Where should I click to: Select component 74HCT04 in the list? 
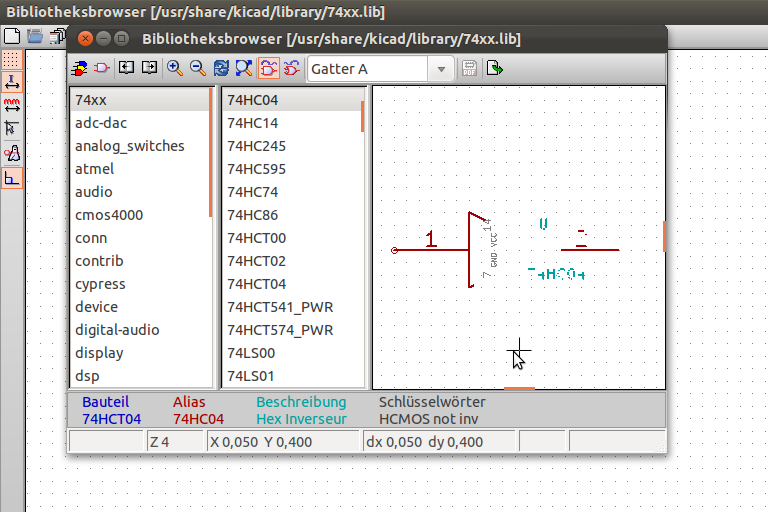[292, 284]
